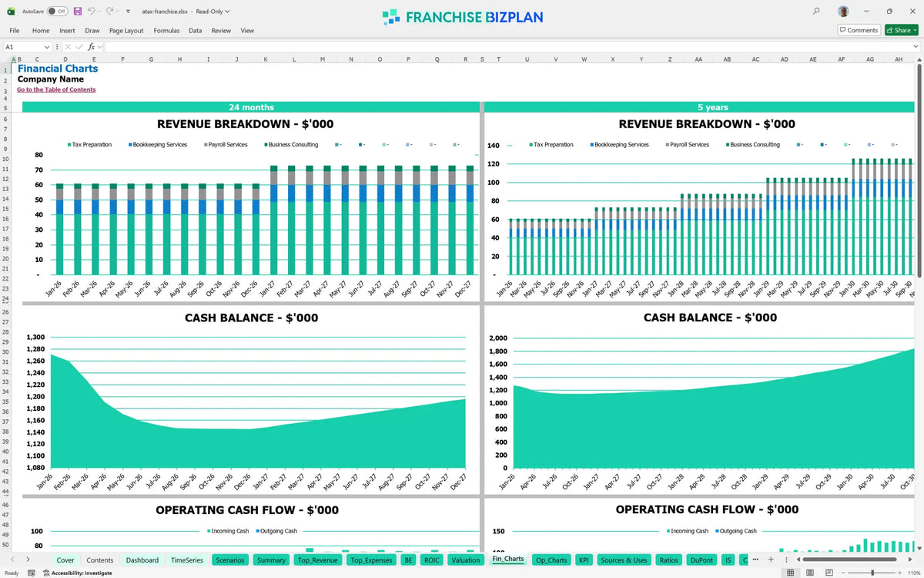Click the New sheet plus icon
Image resolution: width=924 pixels, height=578 pixels.
[x=771, y=560]
